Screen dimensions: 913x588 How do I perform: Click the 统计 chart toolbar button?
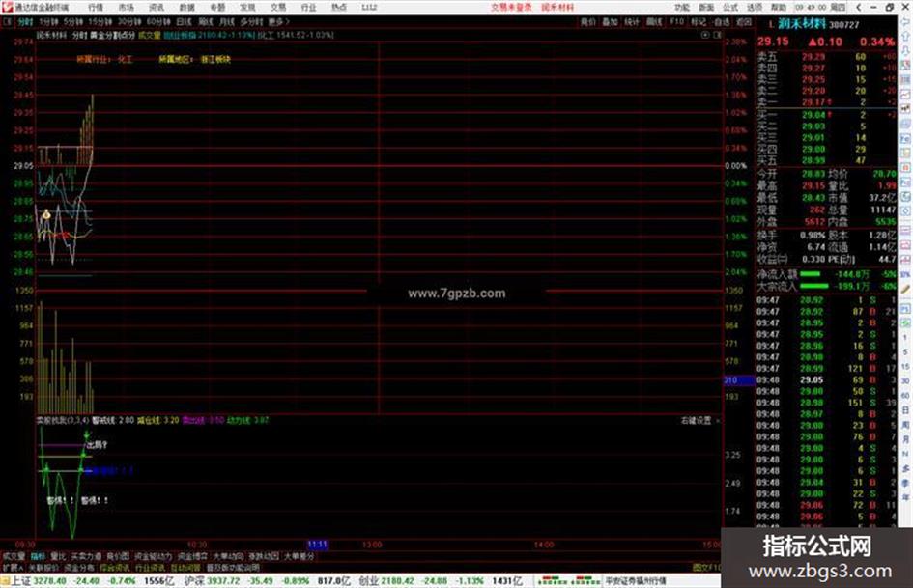coord(632,21)
